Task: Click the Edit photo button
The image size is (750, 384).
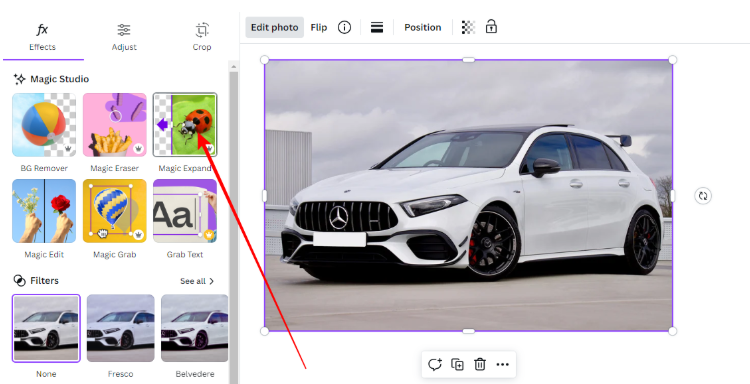Action: click(x=275, y=27)
